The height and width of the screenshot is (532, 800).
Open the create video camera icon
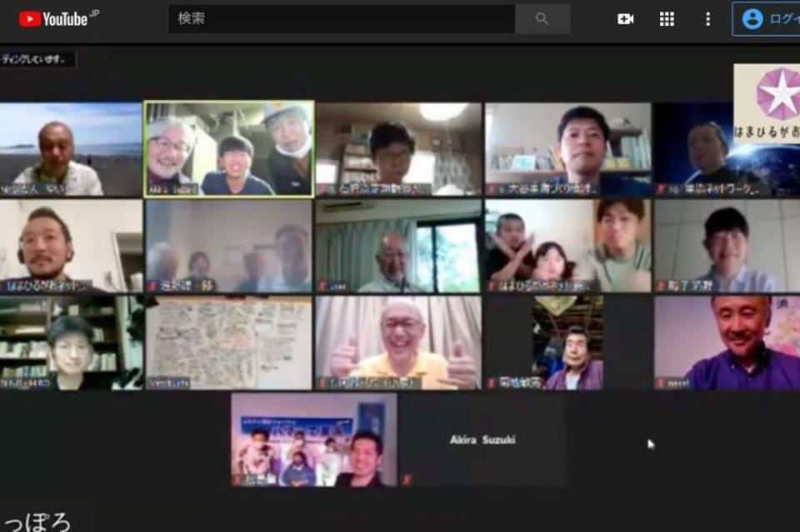(625, 19)
